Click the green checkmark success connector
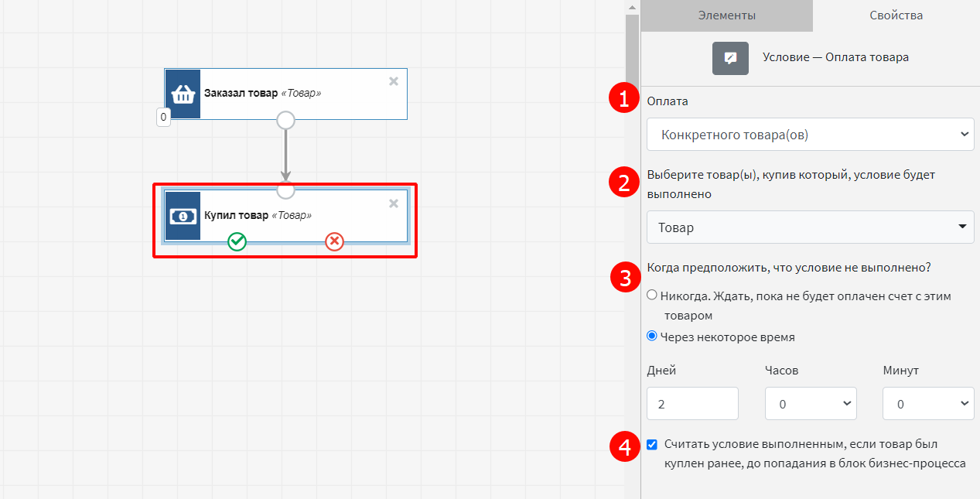This screenshot has height=499, width=980. tap(237, 241)
